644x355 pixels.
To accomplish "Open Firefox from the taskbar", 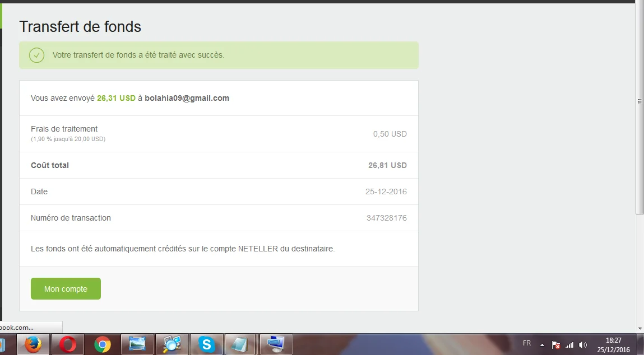I will coord(33,344).
